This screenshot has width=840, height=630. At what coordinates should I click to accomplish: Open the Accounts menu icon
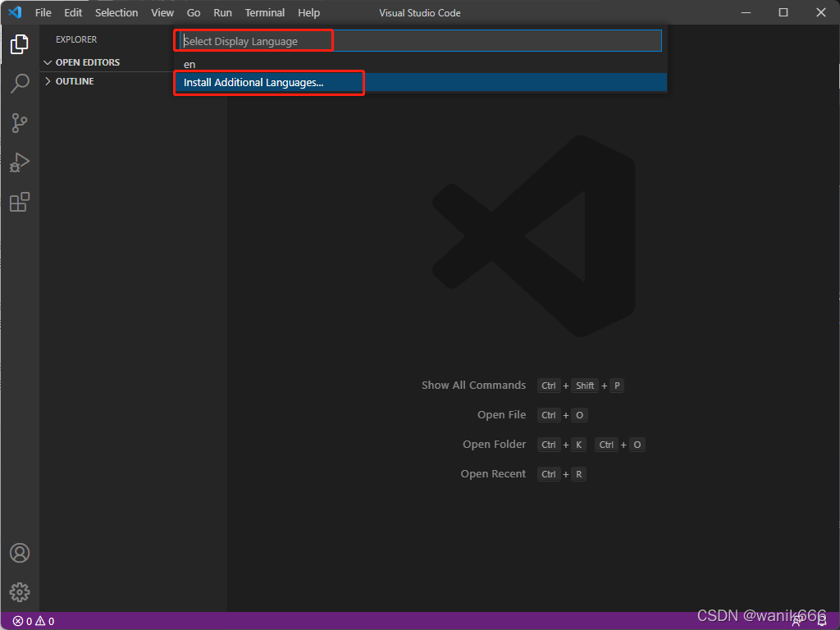click(x=20, y=553)
